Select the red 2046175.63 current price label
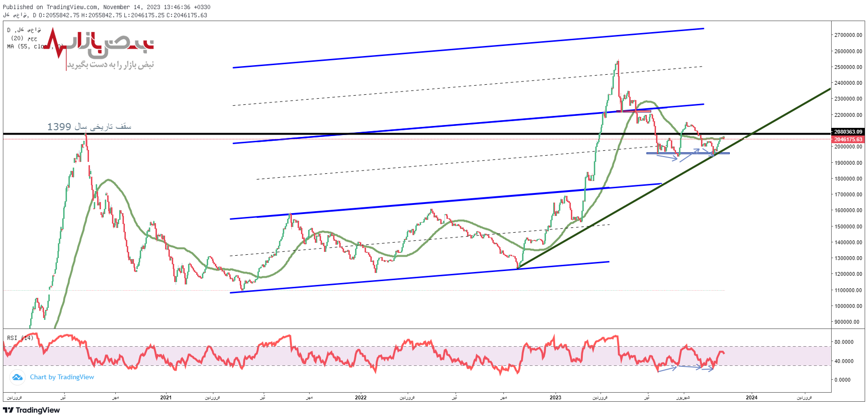 [x=848, y=139]
